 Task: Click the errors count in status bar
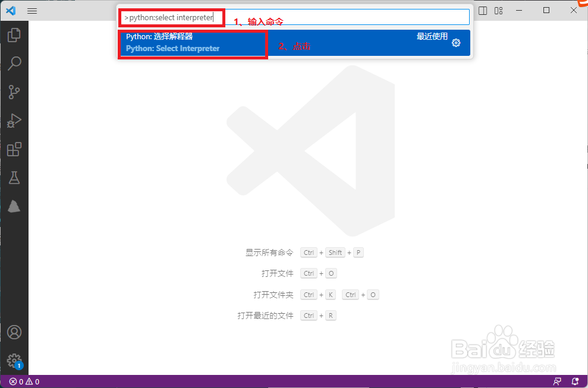[16, 381]
